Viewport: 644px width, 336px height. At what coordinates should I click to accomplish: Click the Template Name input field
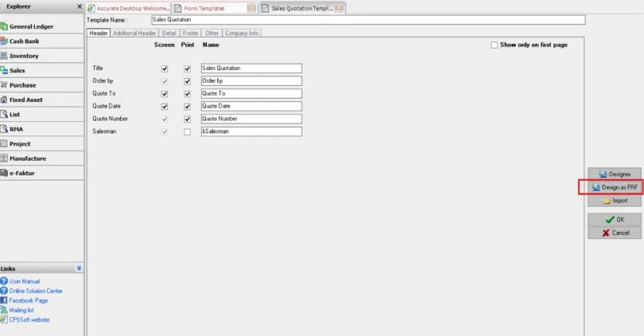[x=367, y=20]
